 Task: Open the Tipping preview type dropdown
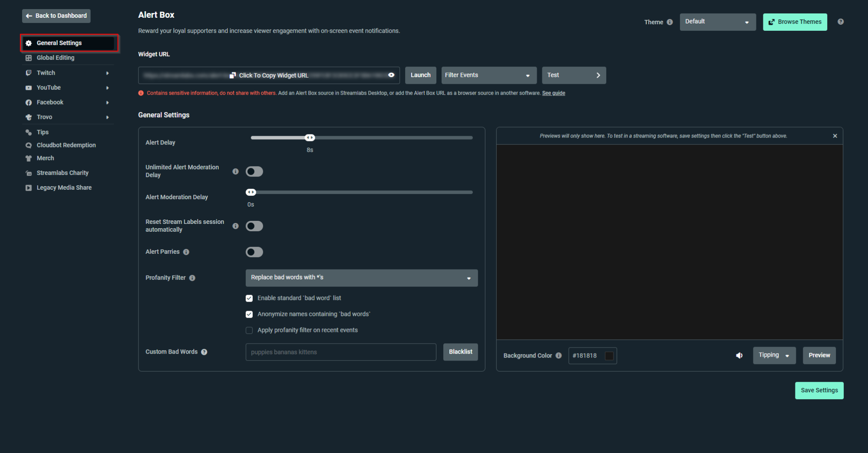(774, 355)
